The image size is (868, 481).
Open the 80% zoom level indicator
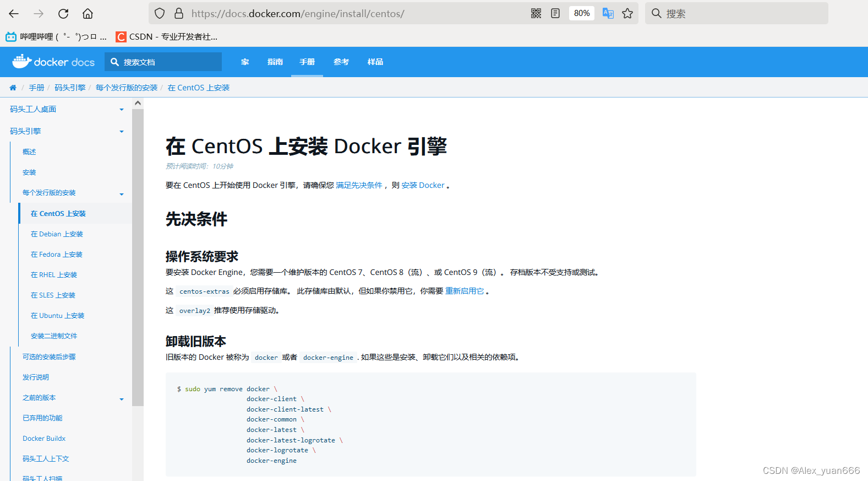pos(582,13)
